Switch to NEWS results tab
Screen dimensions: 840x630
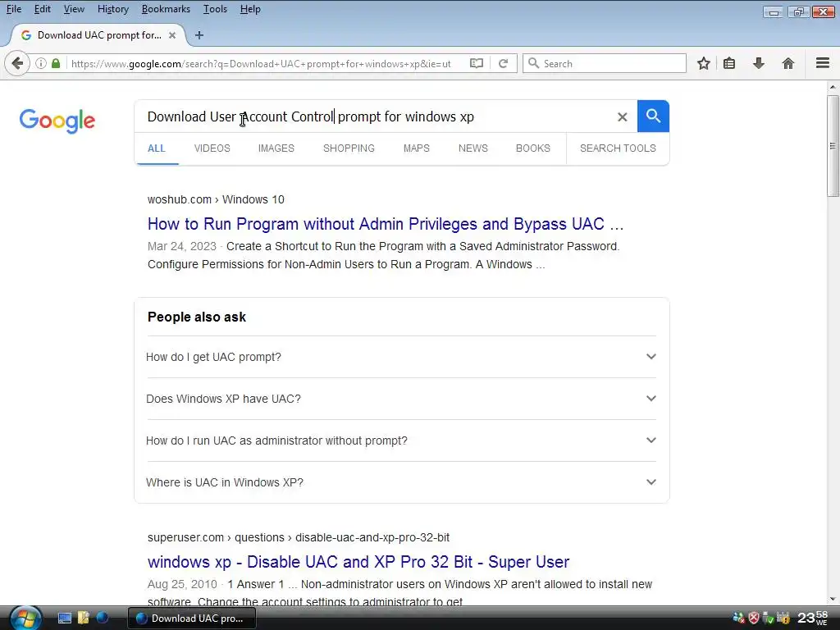coord(473,148)
